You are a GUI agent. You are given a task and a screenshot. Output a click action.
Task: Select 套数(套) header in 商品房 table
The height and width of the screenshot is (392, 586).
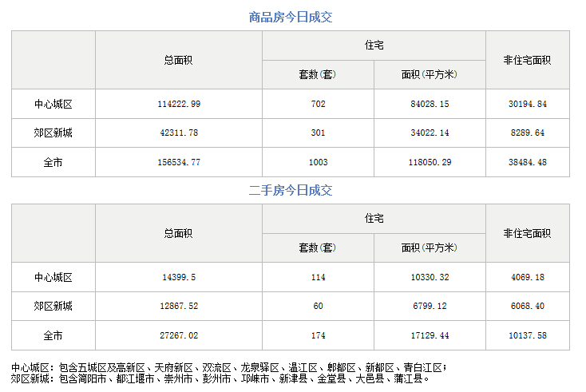pyautogui.click(x=318, y=75)
